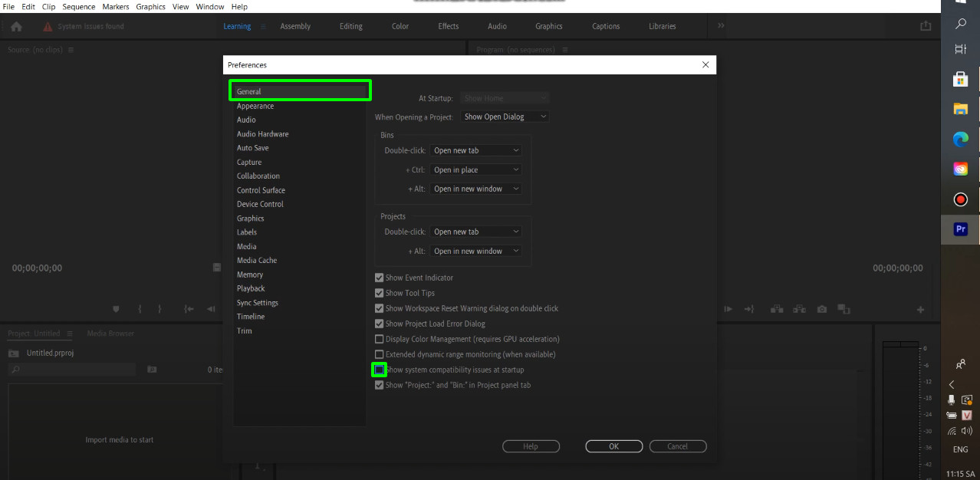This screenshot has height=480, width=980.
Task: Expand the Projects Double-click dropdown
Action: tap(475, 232)
